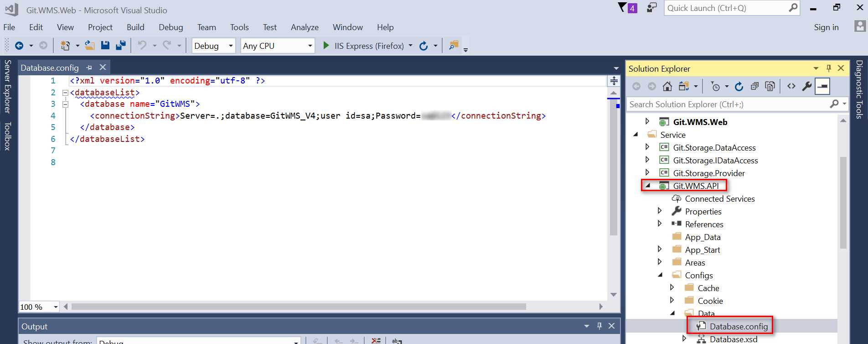Refresh Solution Explorer with the circular arrow
Image resolution: width=868 pixels, height=344 pixels.
pos(739,86)
